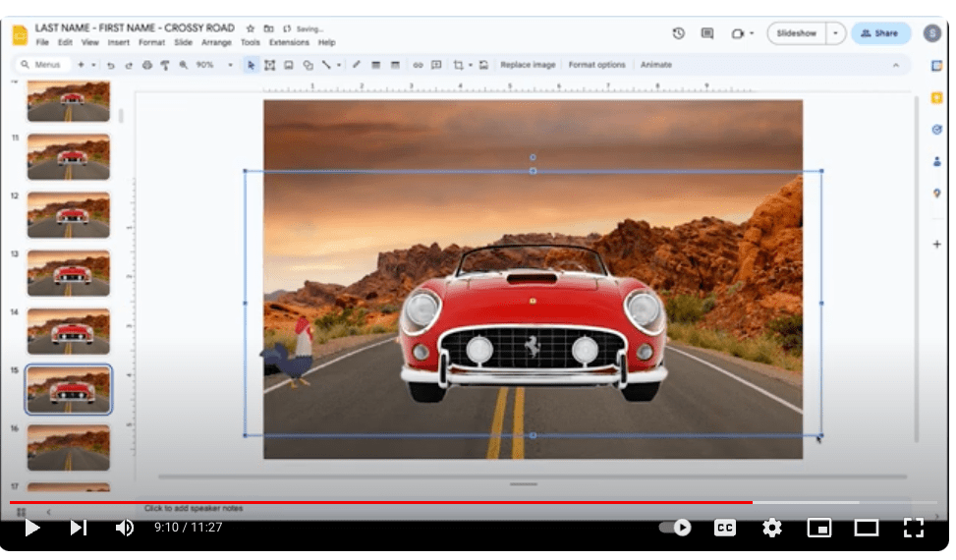The width and height of the screenshot is (956, 560).
Task: Toggle the YouTube autoplay switch
Action: coord(675,528)
